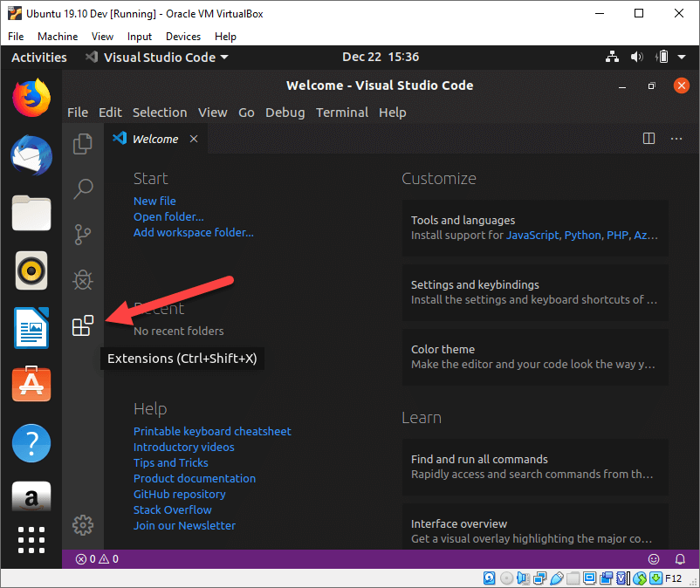Open VS Code Help menu

[x=393, y=113]
